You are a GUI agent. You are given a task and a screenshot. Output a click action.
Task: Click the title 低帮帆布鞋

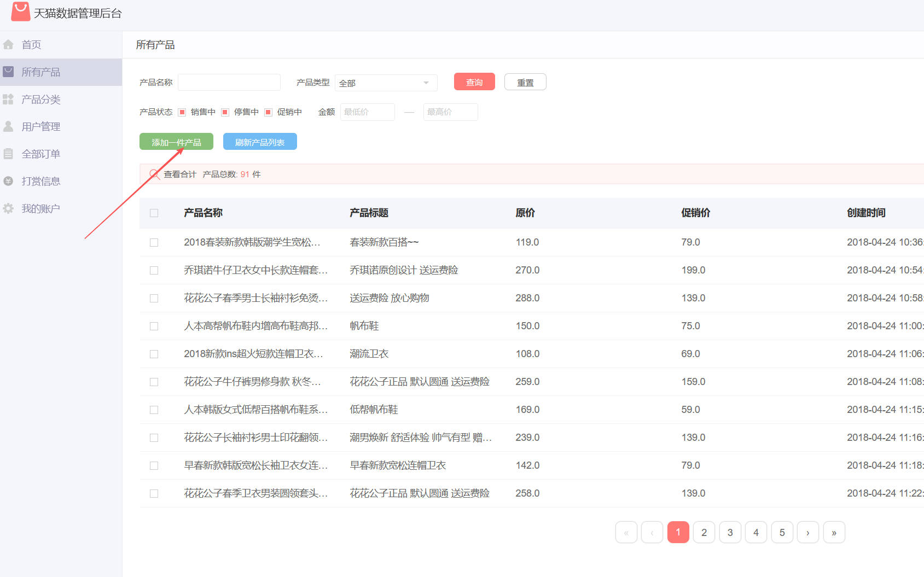coord(374,410)
